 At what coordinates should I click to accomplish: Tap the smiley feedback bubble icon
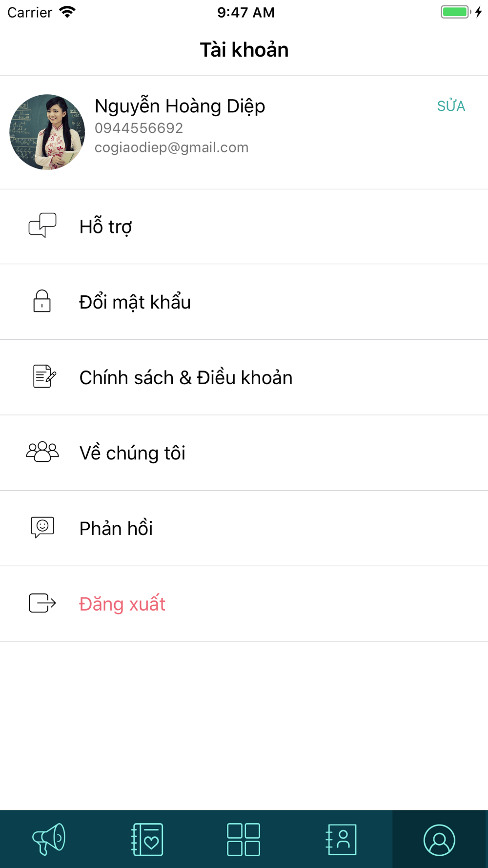42,527
